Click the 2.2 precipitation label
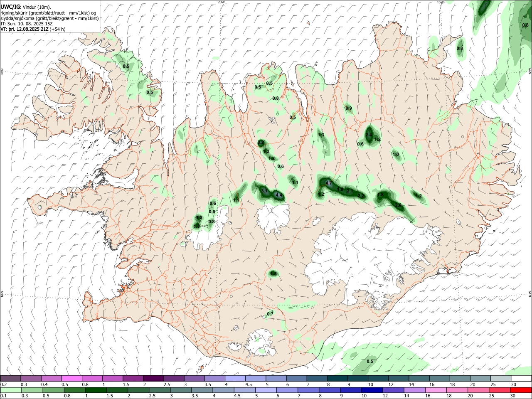Image resolution: width=532 pixels, height=399 pixels. (361, 196)
